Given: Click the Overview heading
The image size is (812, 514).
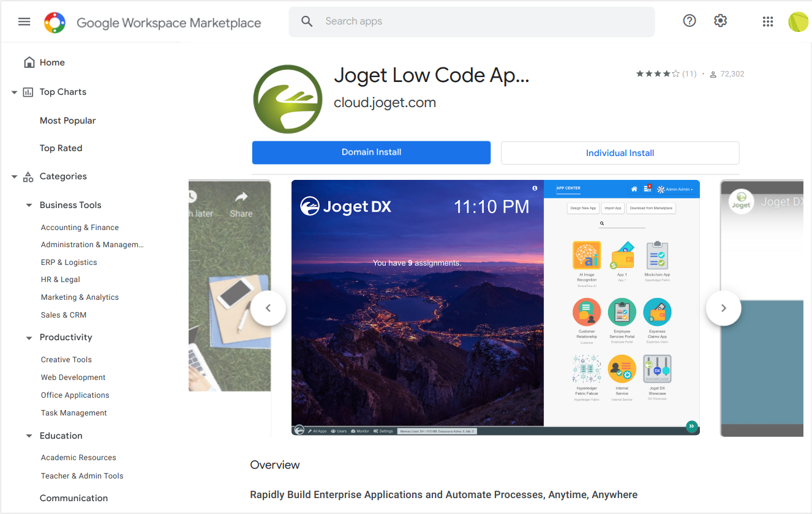Looking at the screenshot, I should [275, 465].
